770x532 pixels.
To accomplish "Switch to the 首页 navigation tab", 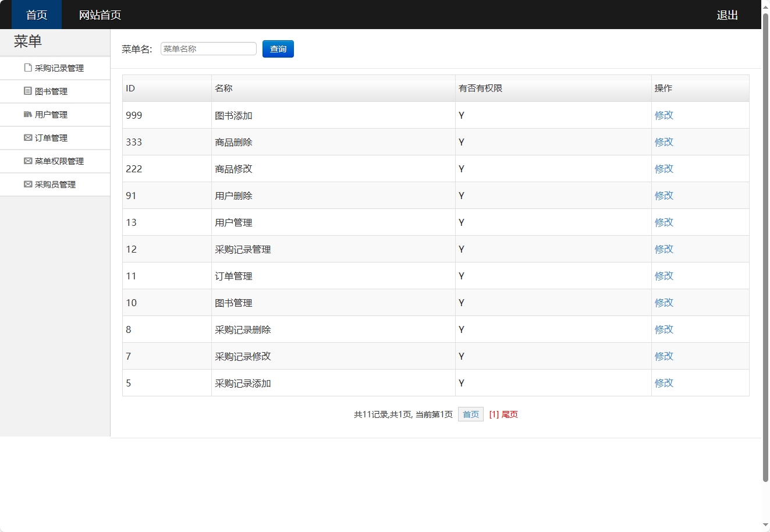I will [36, 15].
